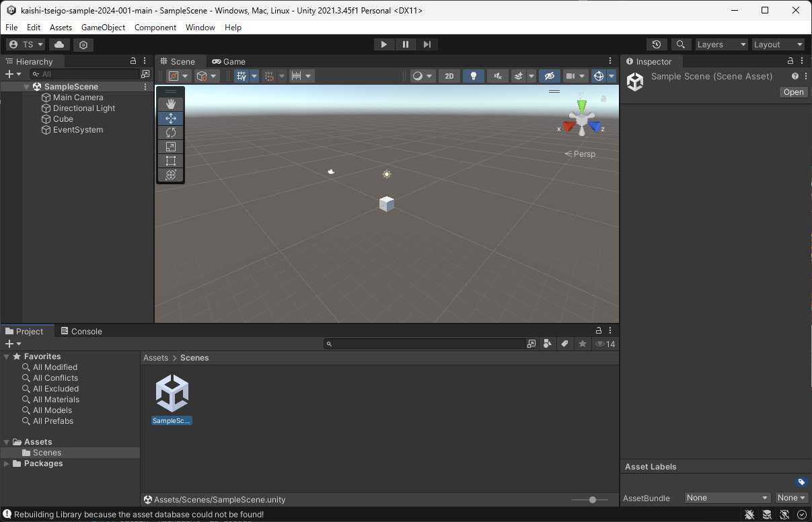Open the File menu
This screenshot has height=522, width=812.
(x=11, y=28)
